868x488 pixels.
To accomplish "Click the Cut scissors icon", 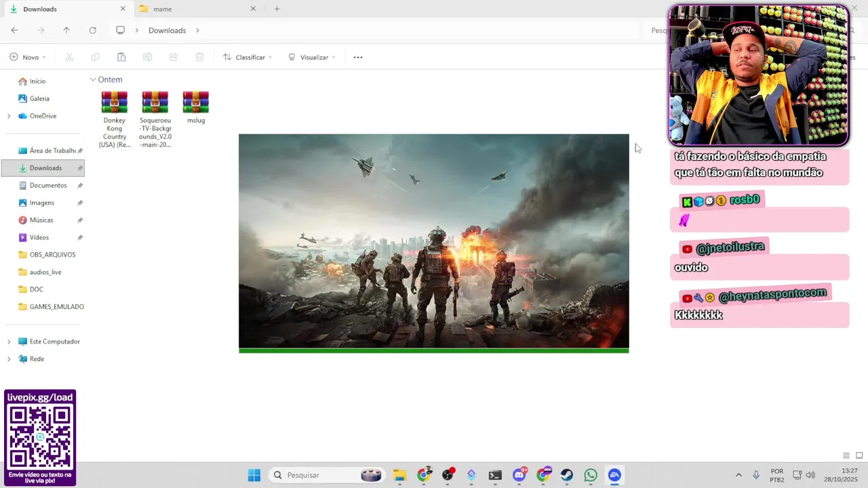I will (x=69, y=58).
